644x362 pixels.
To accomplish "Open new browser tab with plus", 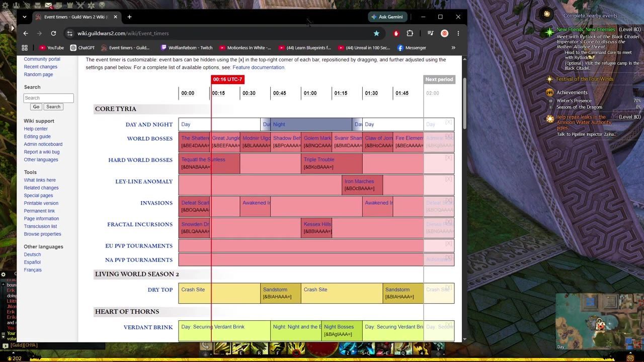I will coord(129,17).
